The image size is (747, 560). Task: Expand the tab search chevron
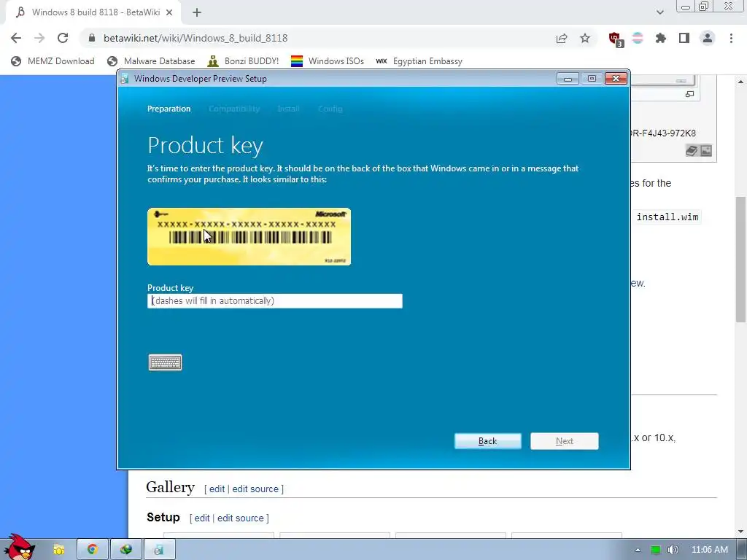[x=659, y=12]
